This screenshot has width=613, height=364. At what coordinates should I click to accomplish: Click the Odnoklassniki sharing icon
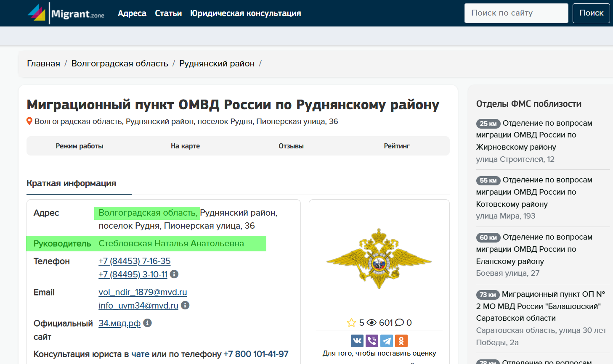click(x=401, y=340)
